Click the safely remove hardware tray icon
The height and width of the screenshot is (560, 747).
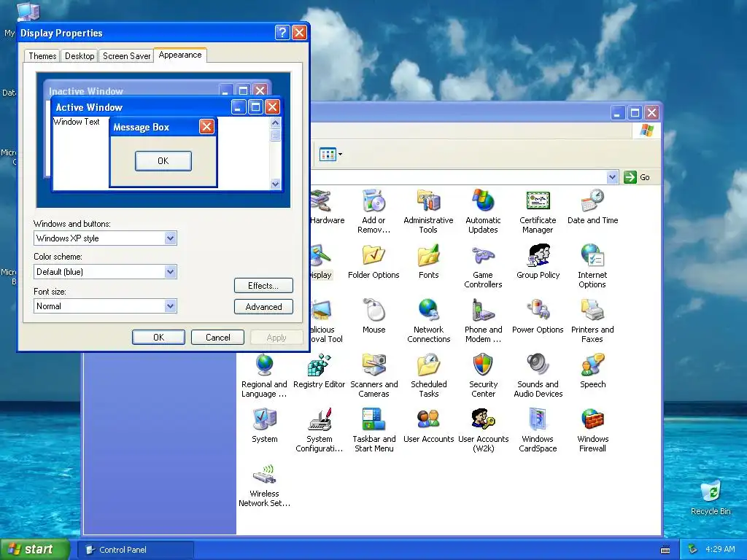(x=693, y=549)
